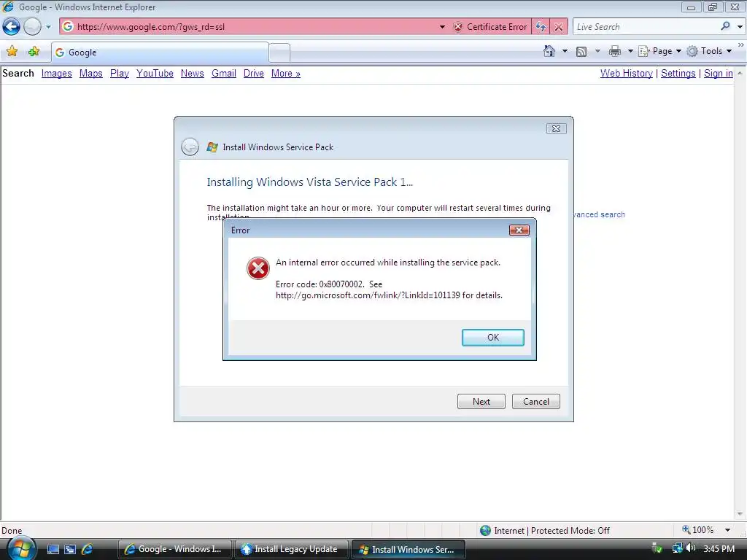Open the YouTube link
Image resolution: width=747 pixels, height=560 pixels.
pyautogui.click(x=155, y=74)
